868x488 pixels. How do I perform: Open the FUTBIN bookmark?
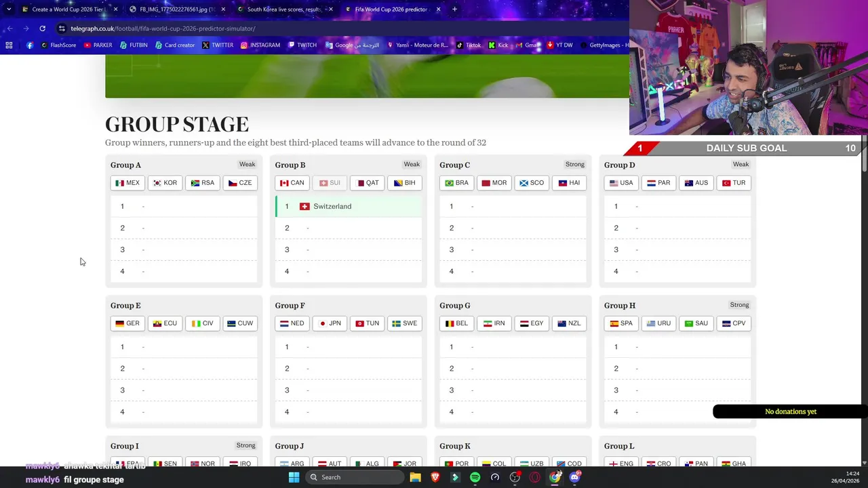click(134, 45)
